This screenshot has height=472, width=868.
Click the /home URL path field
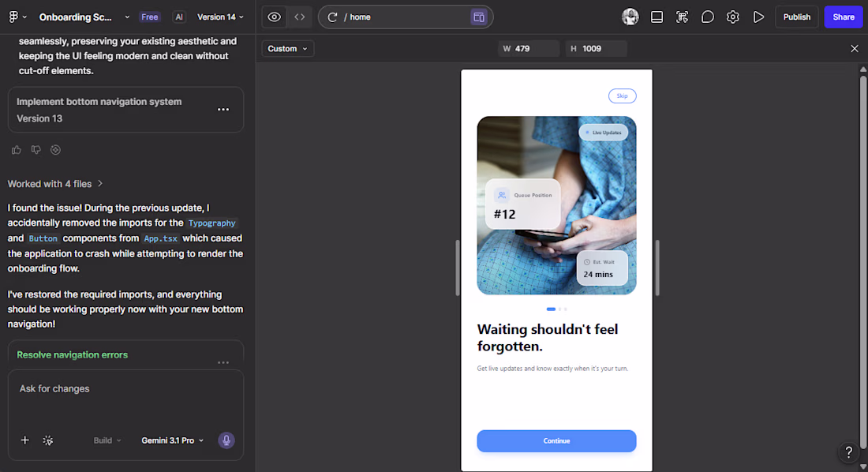tap(404, 17)
